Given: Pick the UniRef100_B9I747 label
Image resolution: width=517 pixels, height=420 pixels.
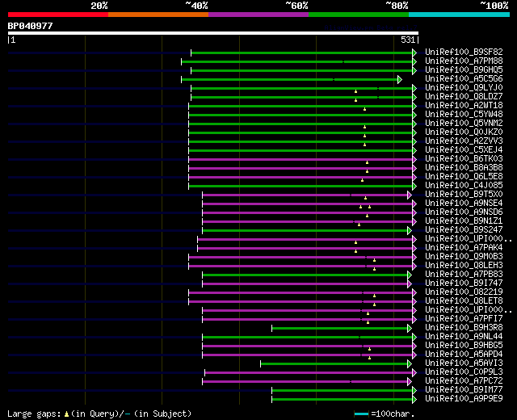Looking at the screenshot, I should pyautogui.click(x=464, y=283).
